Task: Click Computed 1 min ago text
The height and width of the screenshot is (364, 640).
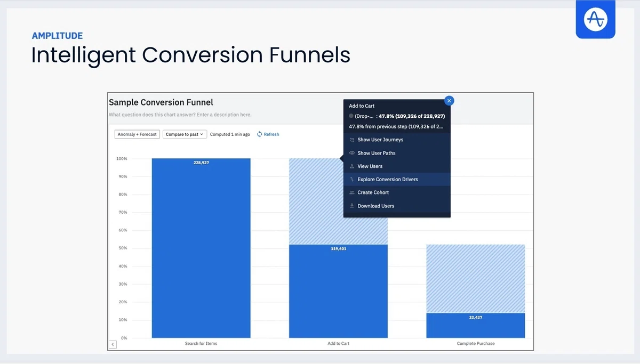Action: point(230,134)
